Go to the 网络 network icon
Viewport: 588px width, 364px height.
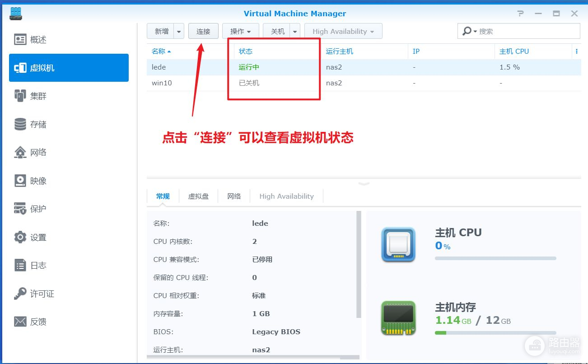[x=20, y=152]
